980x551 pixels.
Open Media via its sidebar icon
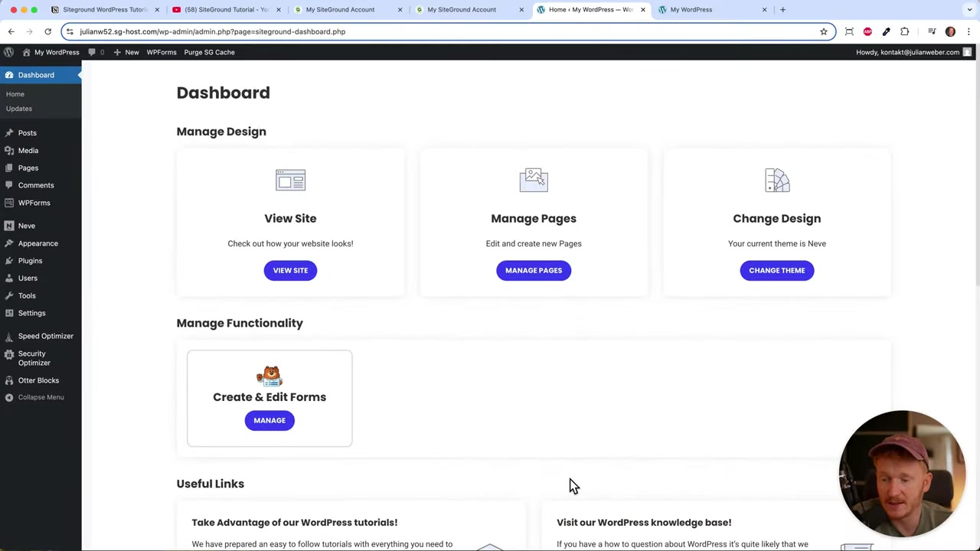click(x=9, y=151)
